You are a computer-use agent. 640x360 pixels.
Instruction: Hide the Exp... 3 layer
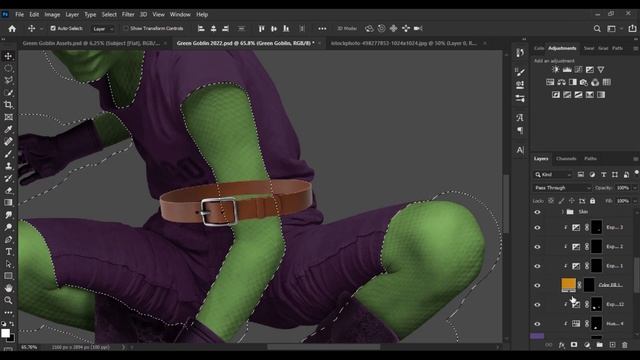(x=537, y=228)
